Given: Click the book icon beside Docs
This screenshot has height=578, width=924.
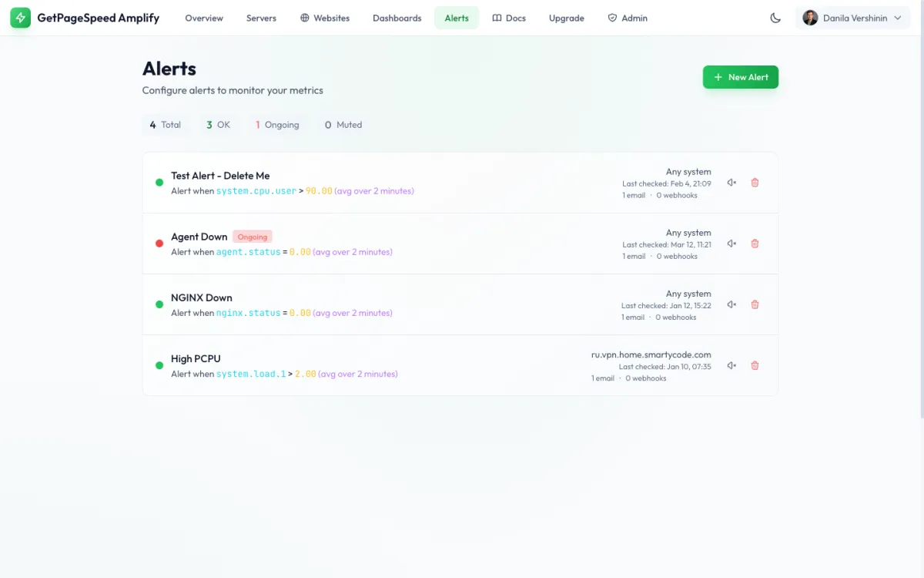Looking at the screenshot, I should click(x=495, y=17).
